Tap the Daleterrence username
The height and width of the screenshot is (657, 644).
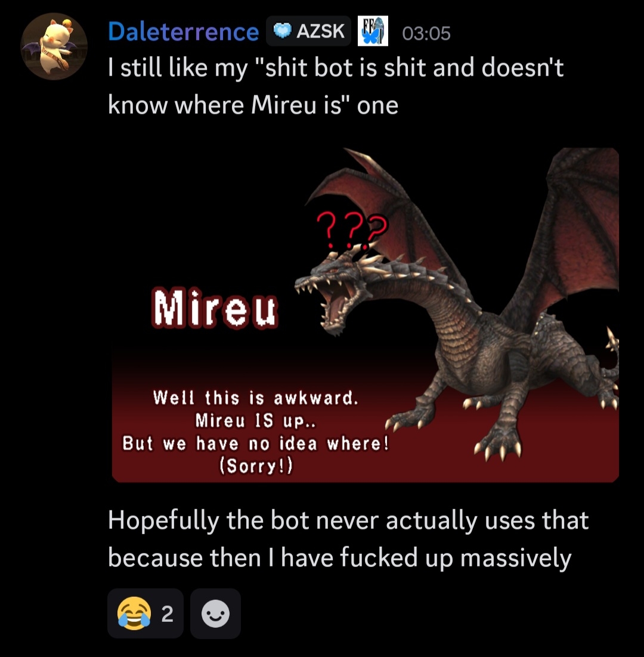(x=184, y=32)
